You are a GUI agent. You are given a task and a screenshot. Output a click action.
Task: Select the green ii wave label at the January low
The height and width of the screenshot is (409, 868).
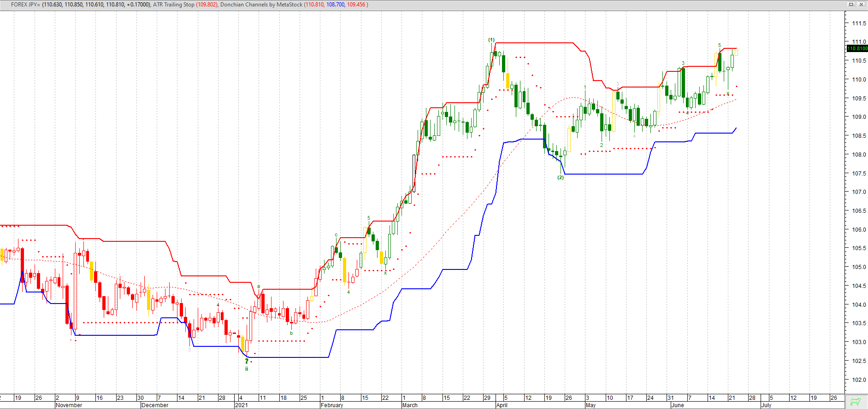[247, 369]
